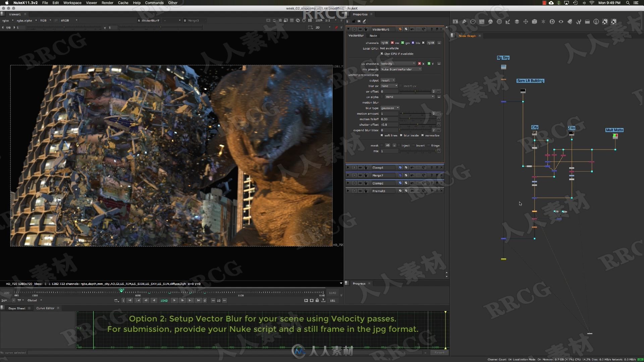
Task: Click the VectorBlur node icon in Properties
Action: 400,29
